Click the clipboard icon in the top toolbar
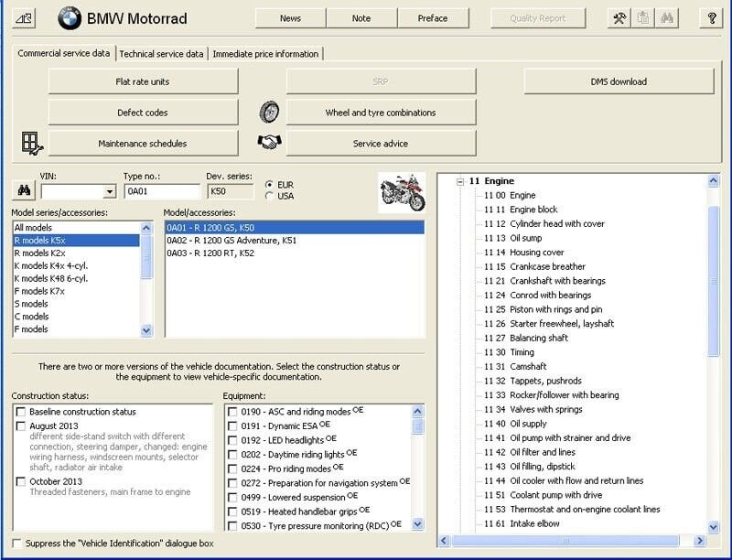The image size is (732, 560). tap(643, 17)
